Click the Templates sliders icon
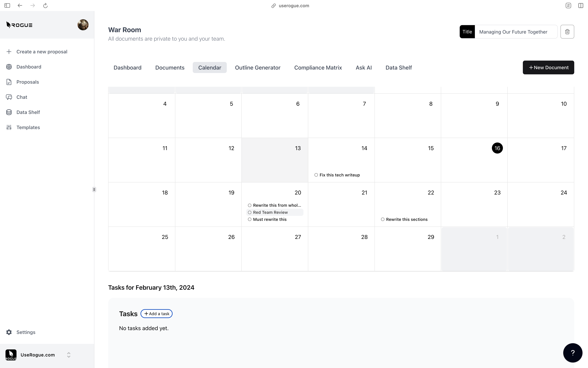 (x=9, y=128)
